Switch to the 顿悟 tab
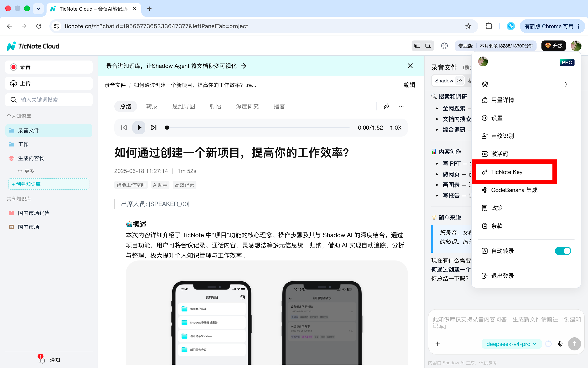588x368 pixels. tap(215, 106)
